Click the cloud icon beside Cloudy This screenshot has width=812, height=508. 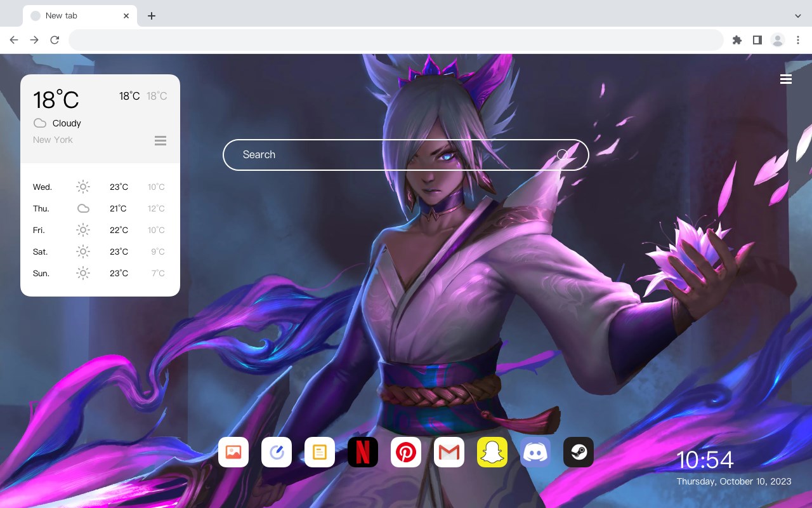[x=40, y=123]
